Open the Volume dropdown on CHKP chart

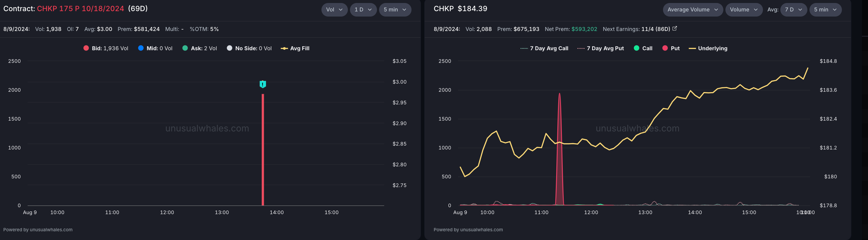(x=744, y=9)
